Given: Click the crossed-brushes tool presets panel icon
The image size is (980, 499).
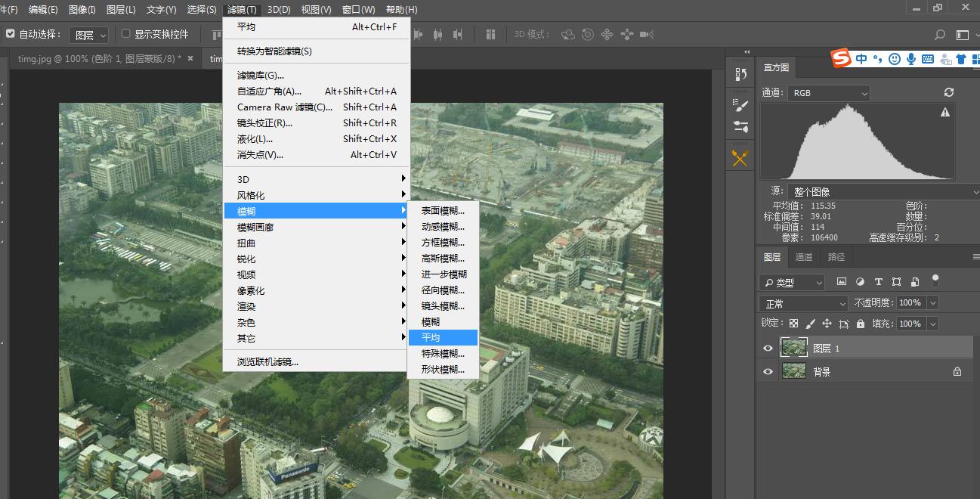Looking at the screenshot, I should (x=739, y=156).
